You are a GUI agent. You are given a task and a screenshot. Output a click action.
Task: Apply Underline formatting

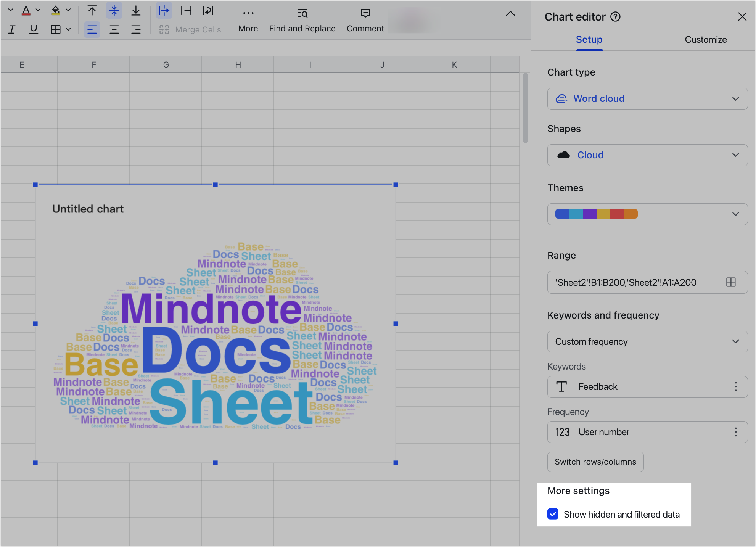tap(34, 29)
